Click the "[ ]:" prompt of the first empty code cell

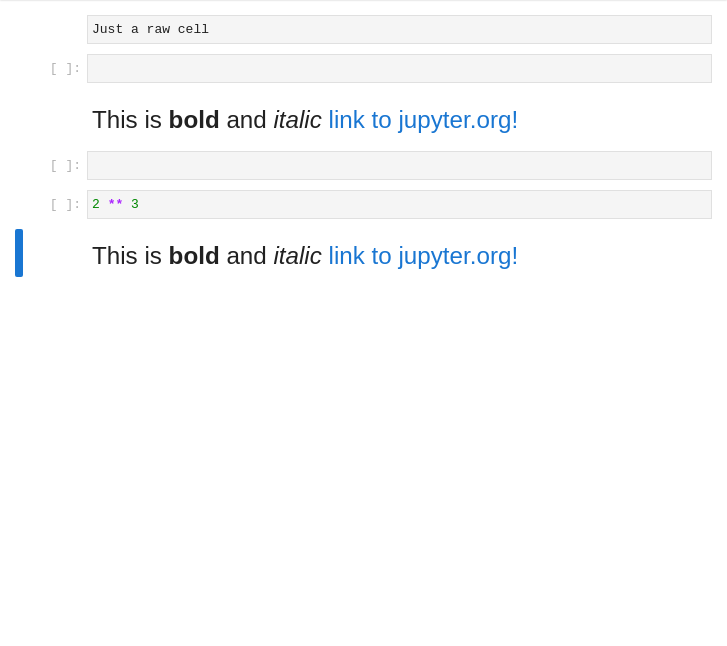[x=65, y=69]
